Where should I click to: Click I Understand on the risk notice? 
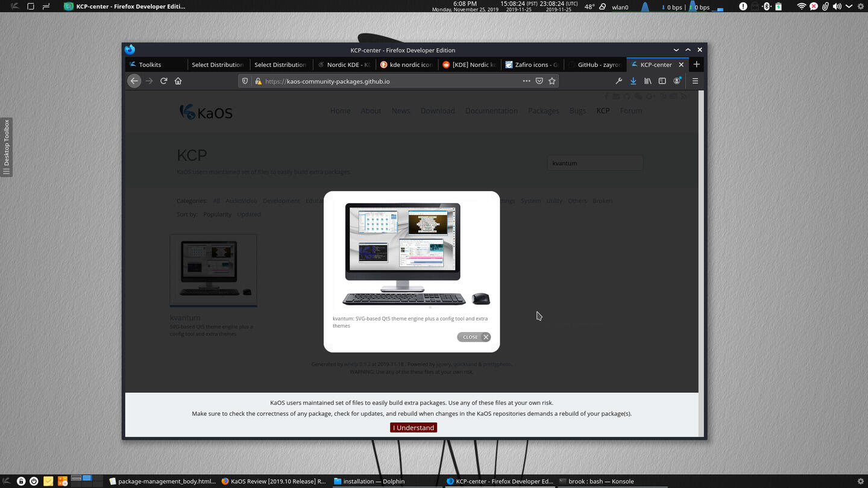414,428
